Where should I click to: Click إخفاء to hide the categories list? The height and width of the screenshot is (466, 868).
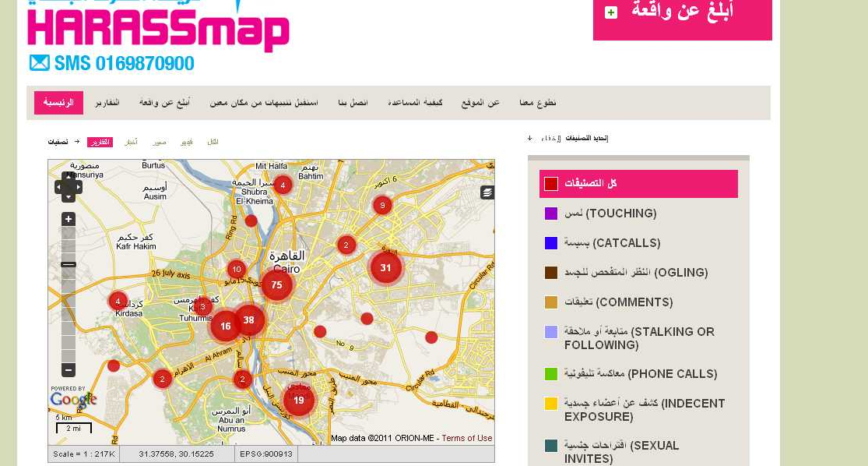[x=551, y=138]
